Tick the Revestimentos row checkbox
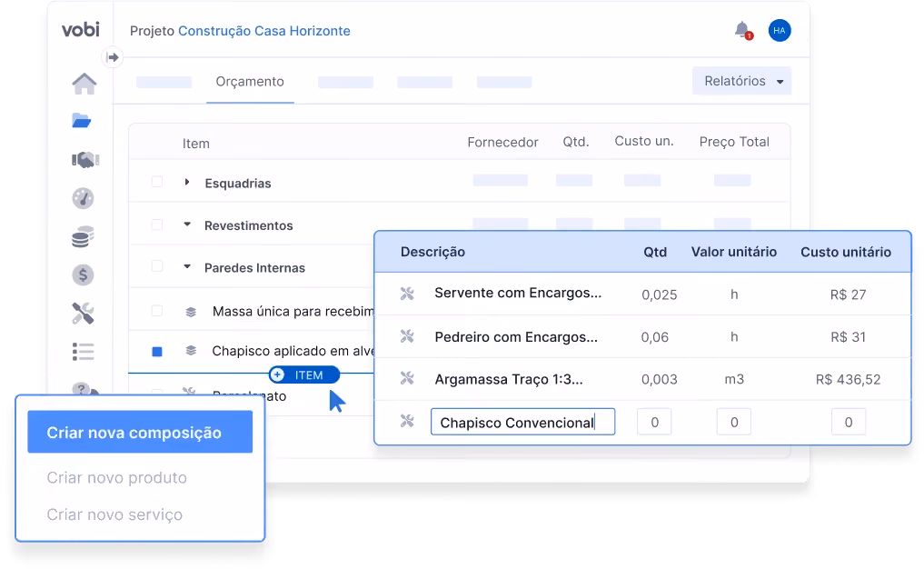 (157, 225)
